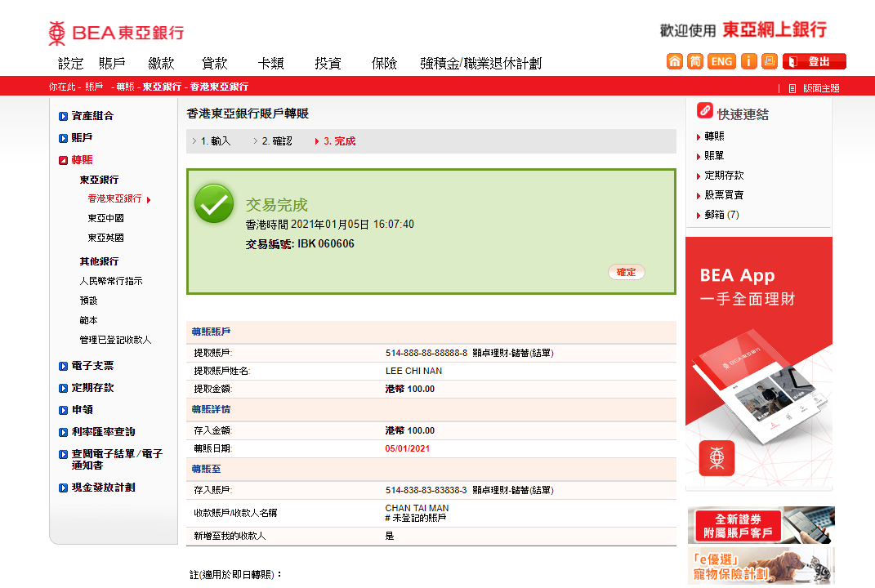Open 定期存款 quick link
The image size is (875, 588).
pyautogui.click(x=724, y=175)
